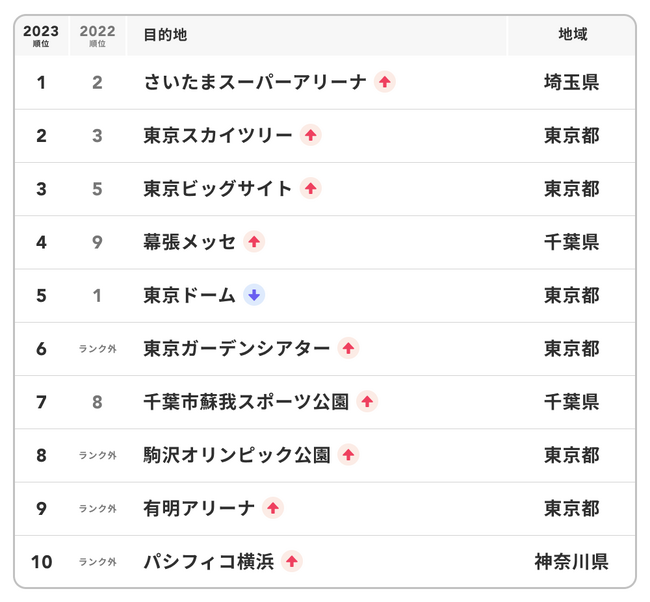Click the rising arrow next to パシフィコ横浜

(292, 561)
